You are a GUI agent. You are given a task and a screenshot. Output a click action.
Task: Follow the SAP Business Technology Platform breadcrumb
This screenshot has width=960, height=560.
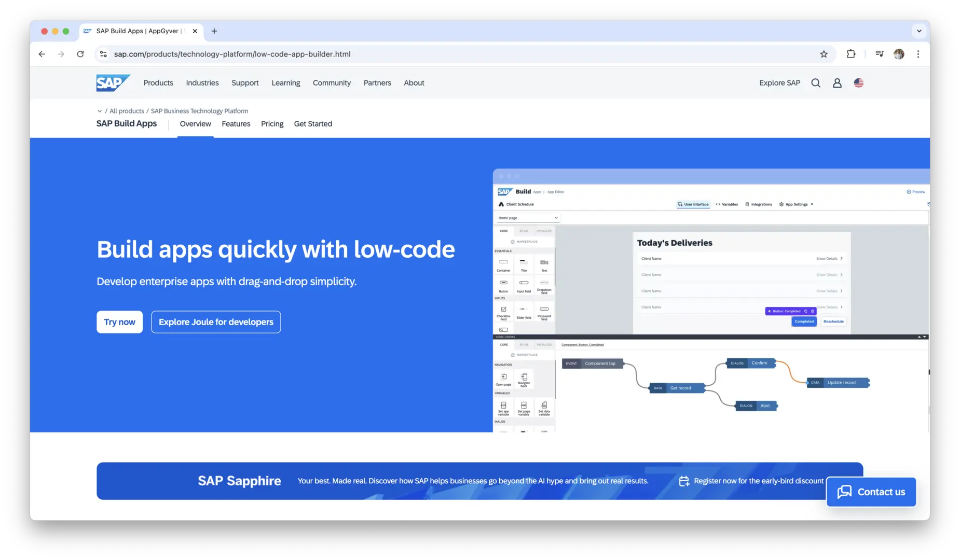coord(199,111)
